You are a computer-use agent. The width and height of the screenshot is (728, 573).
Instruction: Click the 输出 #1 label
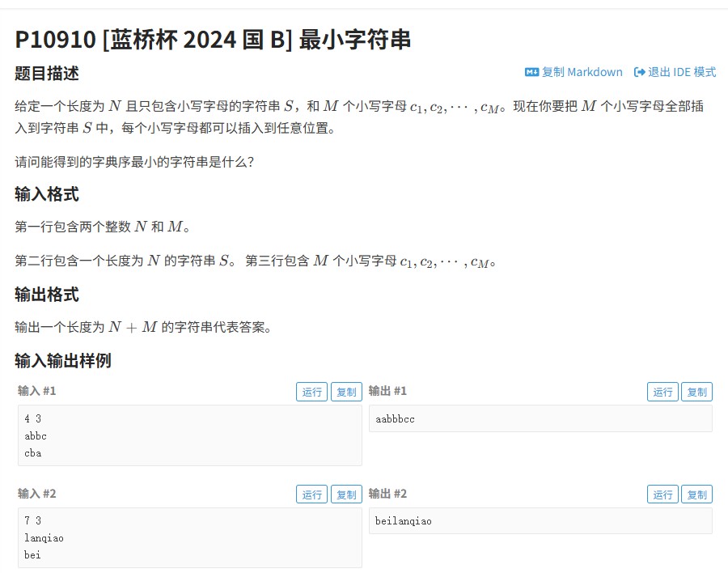(x=387, y=391)
